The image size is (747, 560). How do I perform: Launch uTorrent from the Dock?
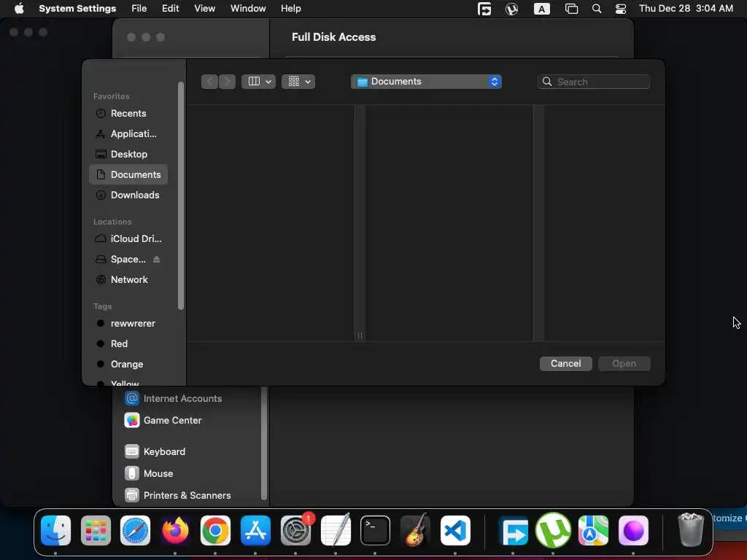[x=553, y=531]
